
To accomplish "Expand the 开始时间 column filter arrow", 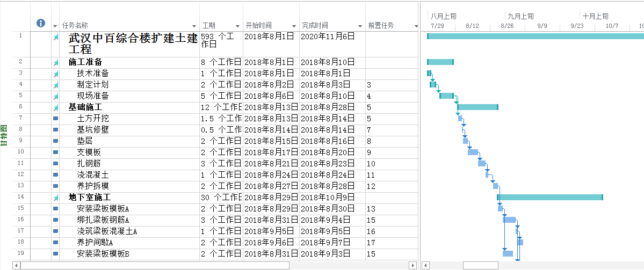I will (x=294, y=26).
